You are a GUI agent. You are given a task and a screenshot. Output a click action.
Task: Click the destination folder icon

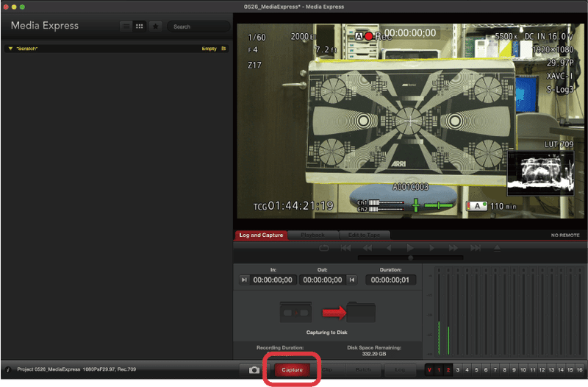[x=361, y=312]
